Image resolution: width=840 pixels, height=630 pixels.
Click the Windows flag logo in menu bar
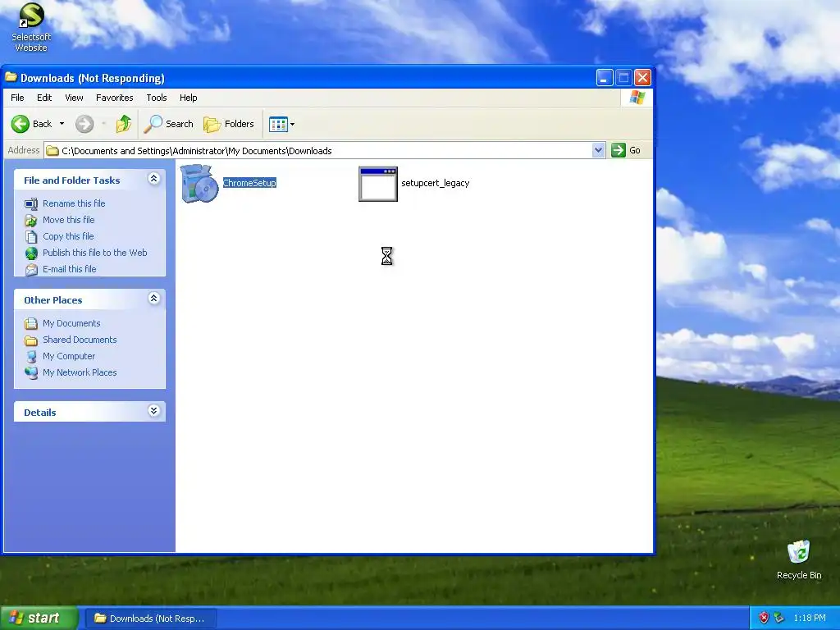click(637, 98)
